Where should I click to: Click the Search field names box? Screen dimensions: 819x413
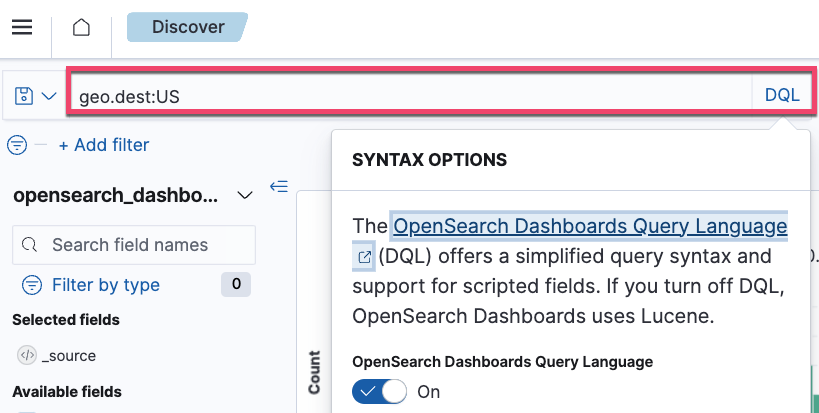[134, 245]
